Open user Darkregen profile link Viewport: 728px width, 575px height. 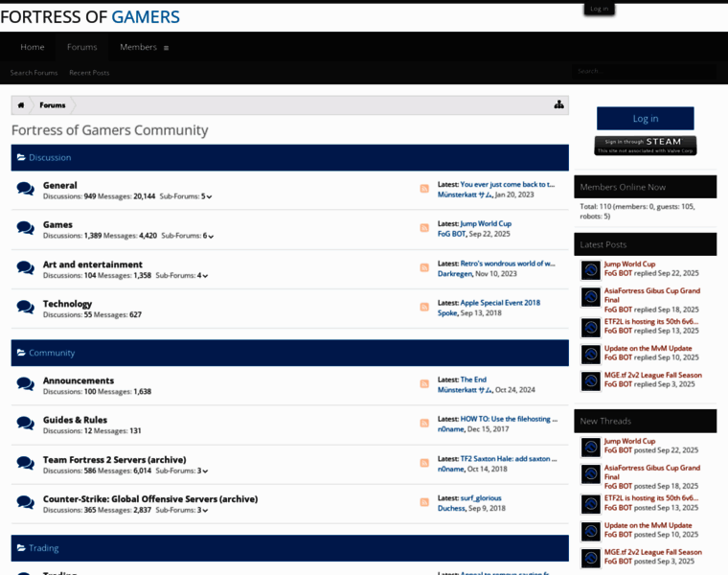coord(455,273)
